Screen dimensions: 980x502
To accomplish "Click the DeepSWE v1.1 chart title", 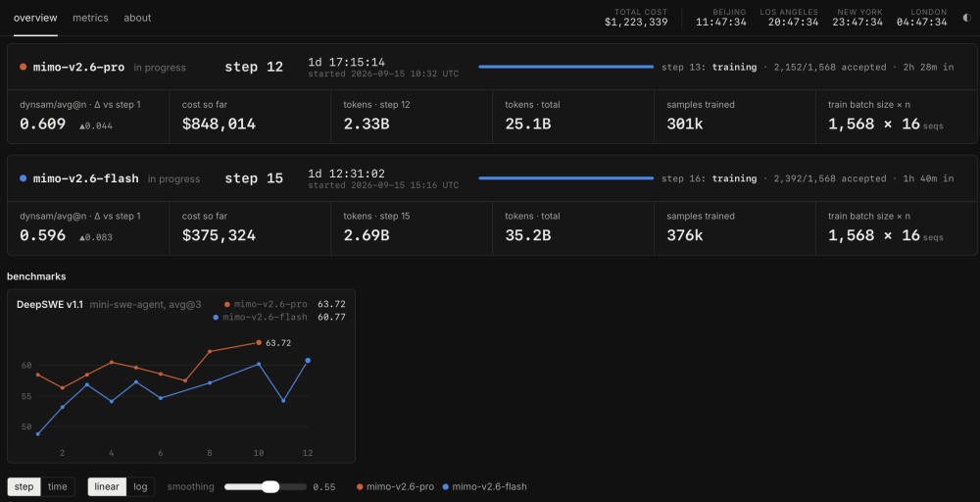I will click(x=49, y=304).
